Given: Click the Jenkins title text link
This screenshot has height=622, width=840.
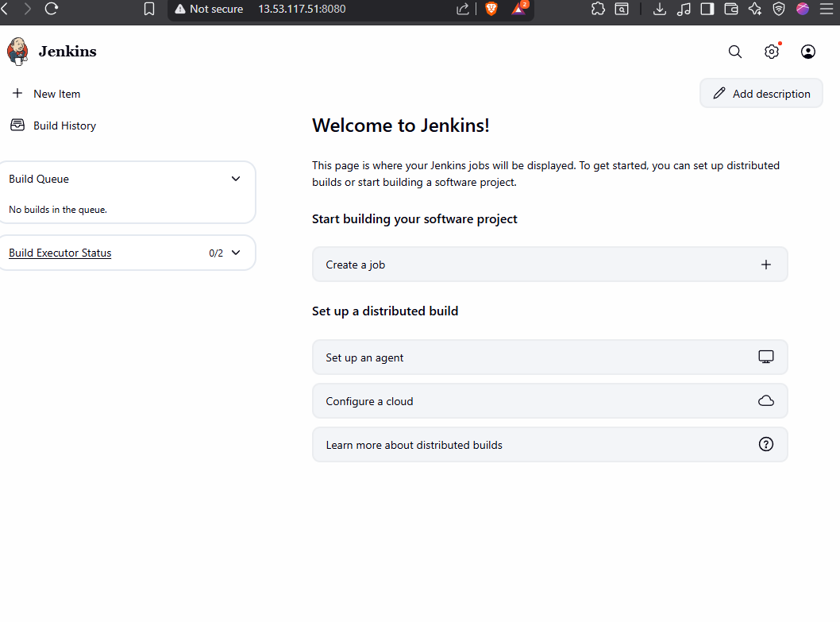Looking at the screenshot, I should 67,52.
